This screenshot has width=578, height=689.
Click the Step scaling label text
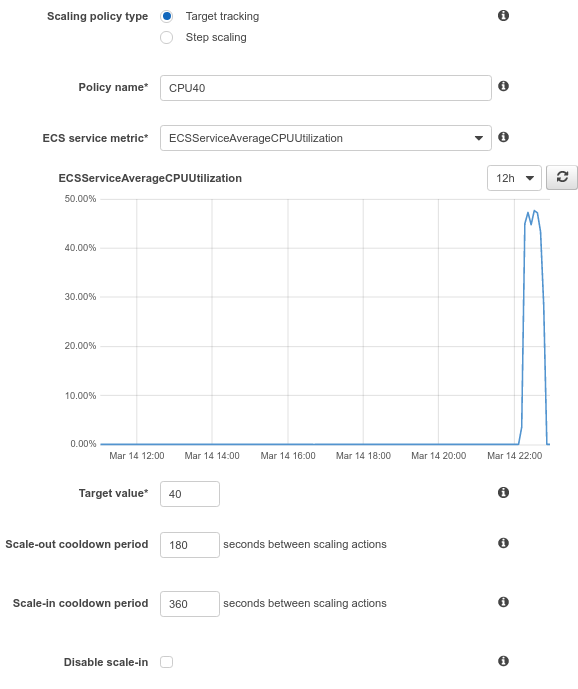tap(216, 37)
